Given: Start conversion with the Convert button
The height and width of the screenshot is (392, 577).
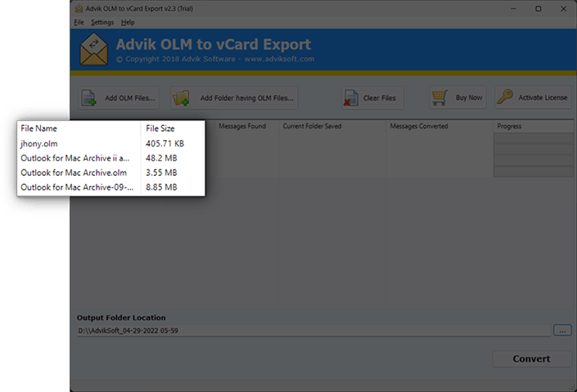Looking at the screenshot, I should click(532, 359).
